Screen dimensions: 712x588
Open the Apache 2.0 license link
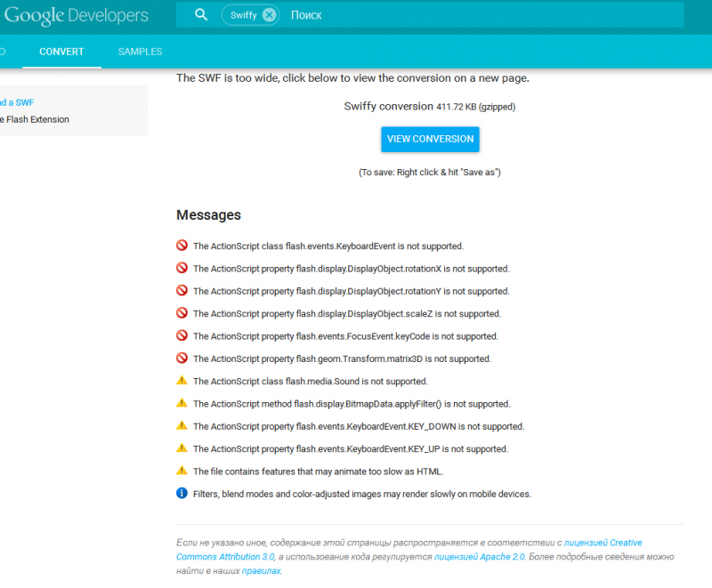click(x=480, y=557)
